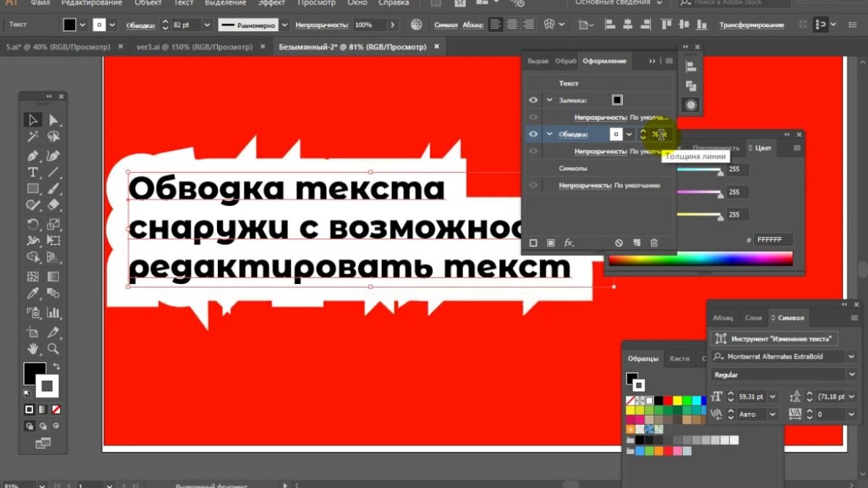Select the Shape Builder tool
This screenshot has width=868, height=488.
(x=33, y=257)
